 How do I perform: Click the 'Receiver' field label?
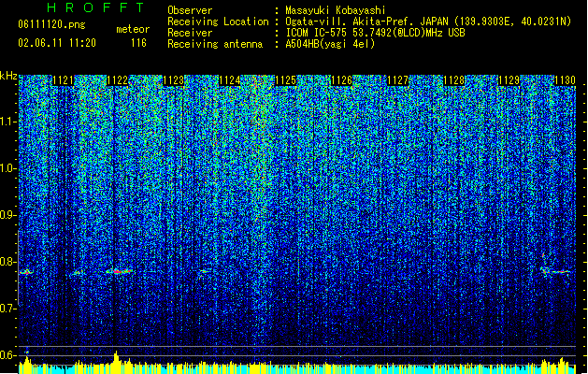[190, 33]
